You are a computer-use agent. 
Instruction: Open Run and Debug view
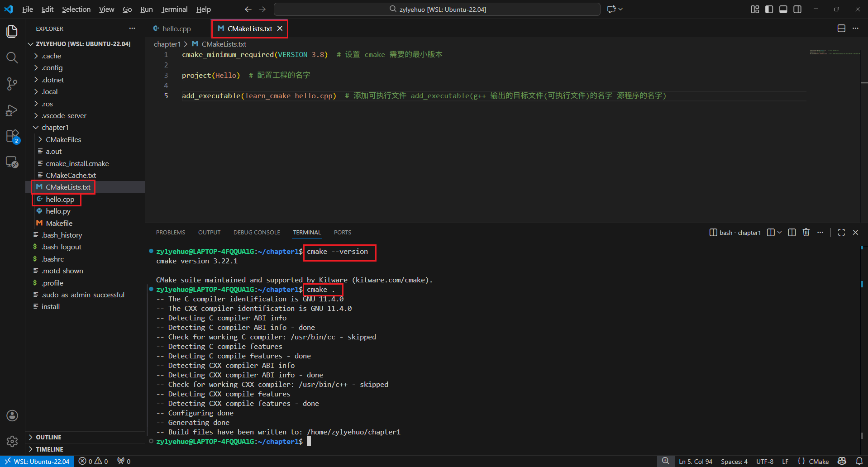pyautogui.click(x=12, y=110)
